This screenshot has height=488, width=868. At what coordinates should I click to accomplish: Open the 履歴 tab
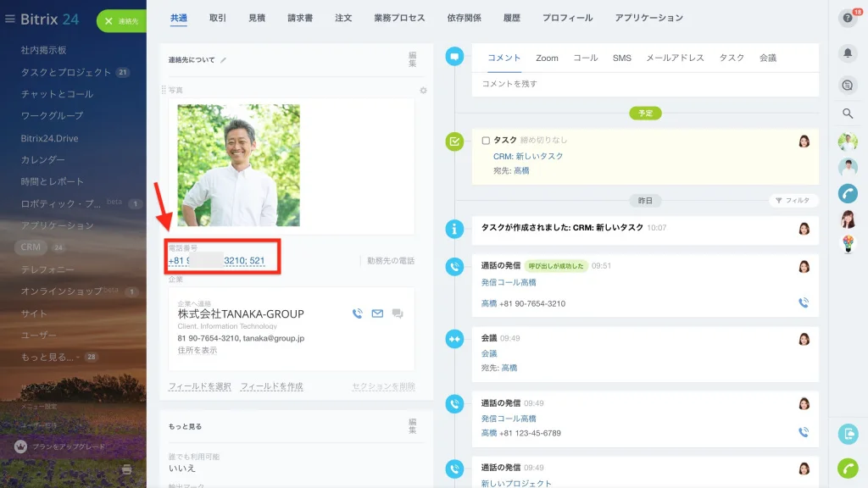click(511, 18)
